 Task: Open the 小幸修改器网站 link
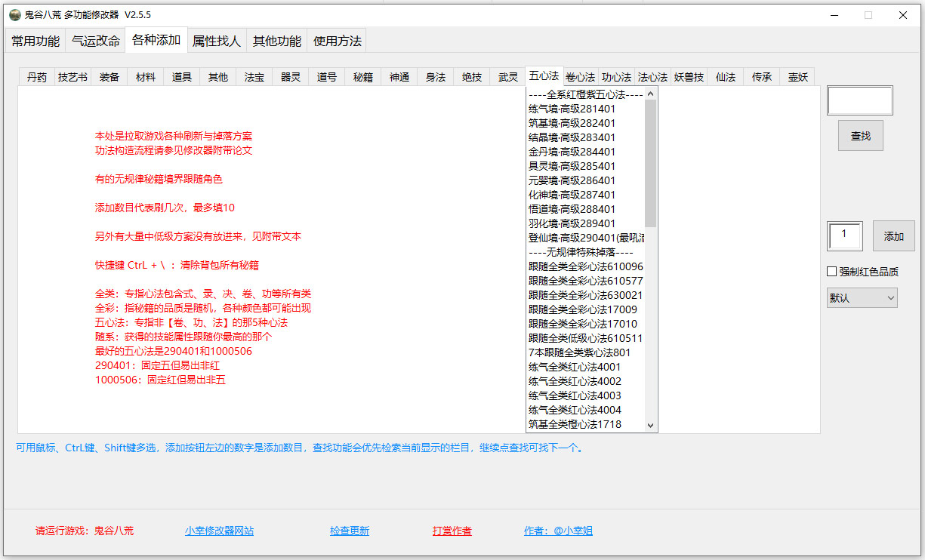(x=220, y=531)
